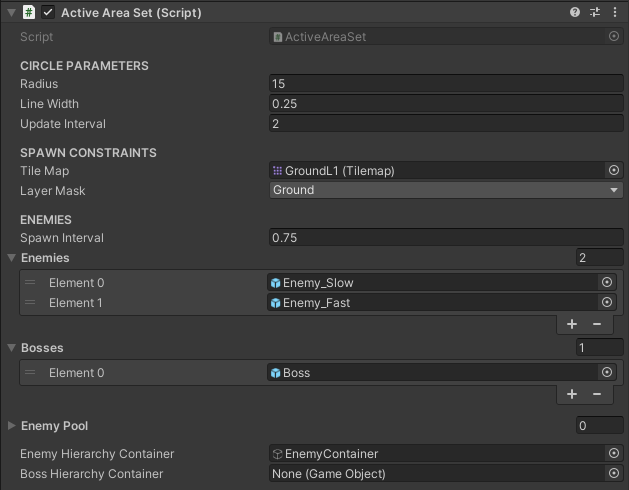
Task: Edit the Update Interval value field
Action: (x=446, y=124)
